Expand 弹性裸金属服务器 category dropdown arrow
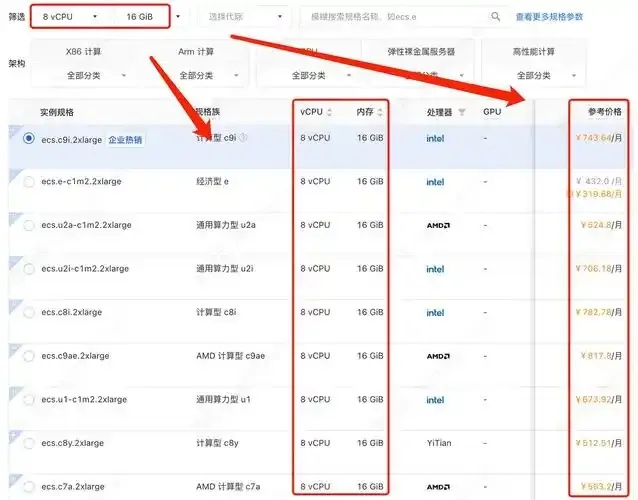Screen dimensions: 638x500 (x=461, y=75)
